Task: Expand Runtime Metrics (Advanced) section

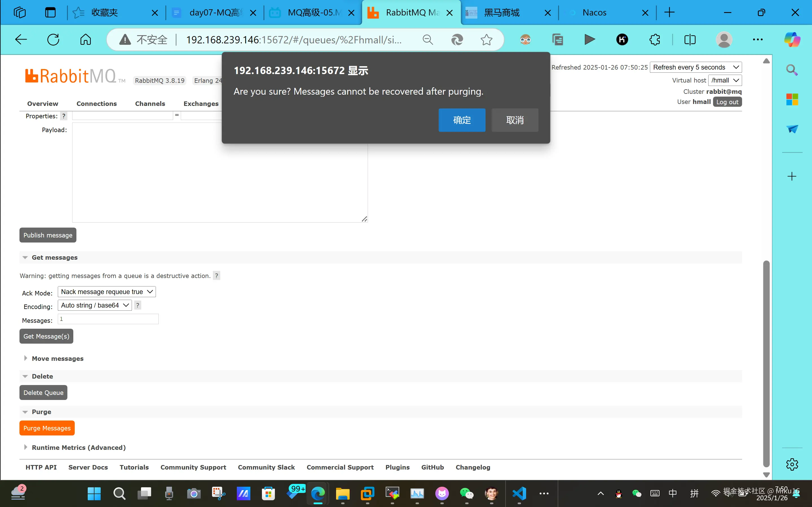Action: point(78,447)
